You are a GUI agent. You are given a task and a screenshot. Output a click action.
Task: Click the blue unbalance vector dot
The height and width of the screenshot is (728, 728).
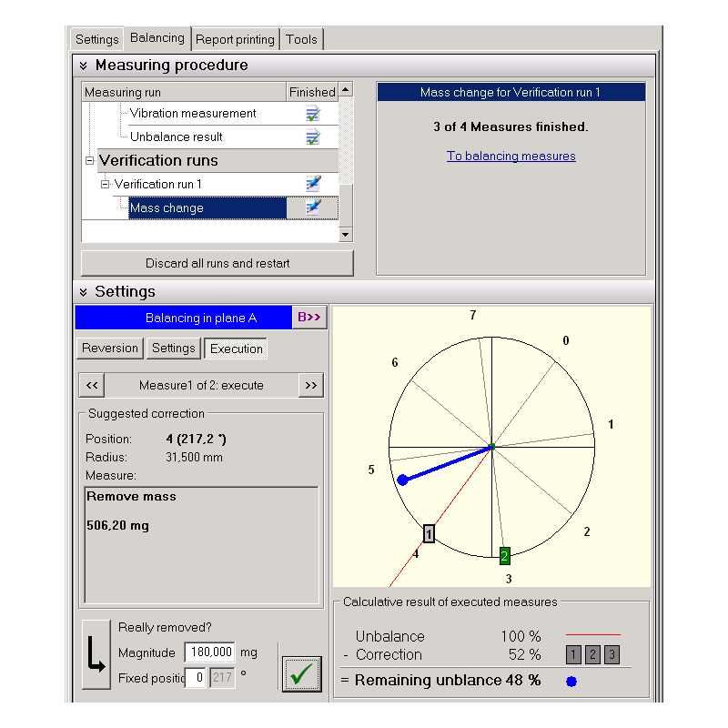click(402, 480)
